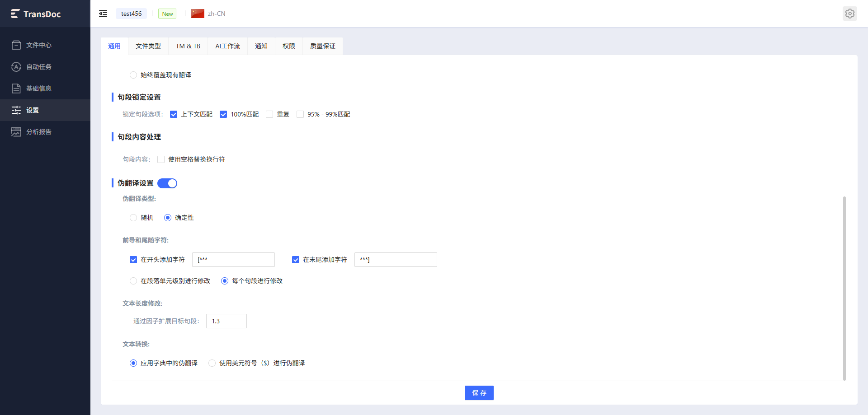Select the 通用 tab
This screenshot has height=415, width=868.
tap(114, 46)
